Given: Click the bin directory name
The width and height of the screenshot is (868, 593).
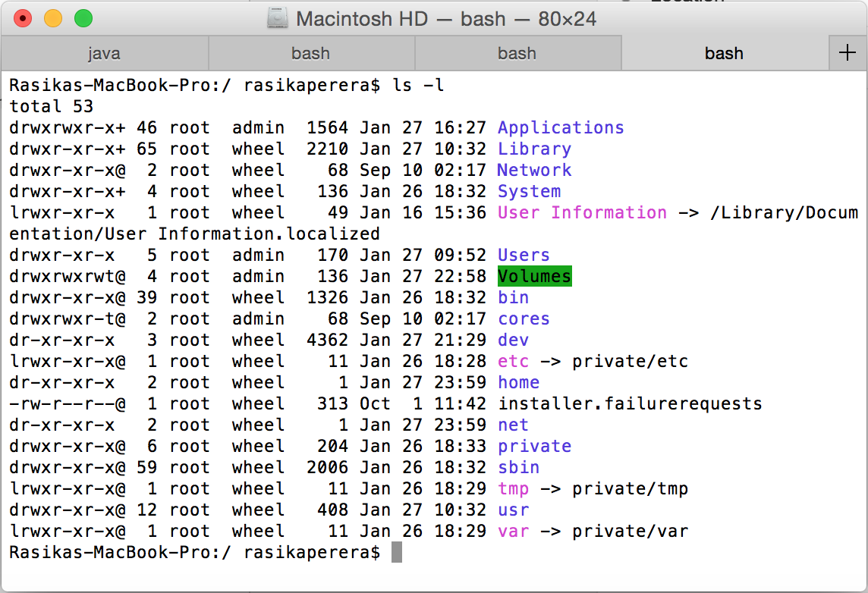Looking at the screenshot, I should click(513, 297).
